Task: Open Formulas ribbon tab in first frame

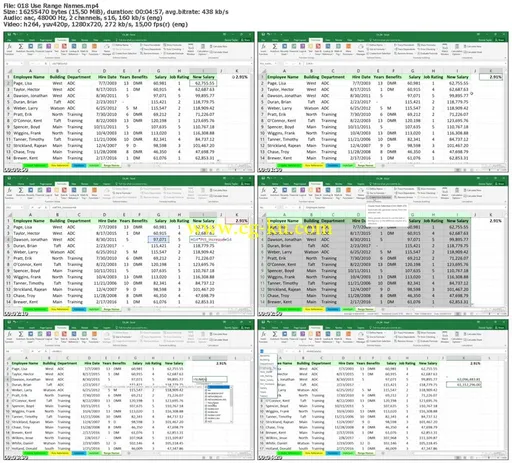Action: 61,40
